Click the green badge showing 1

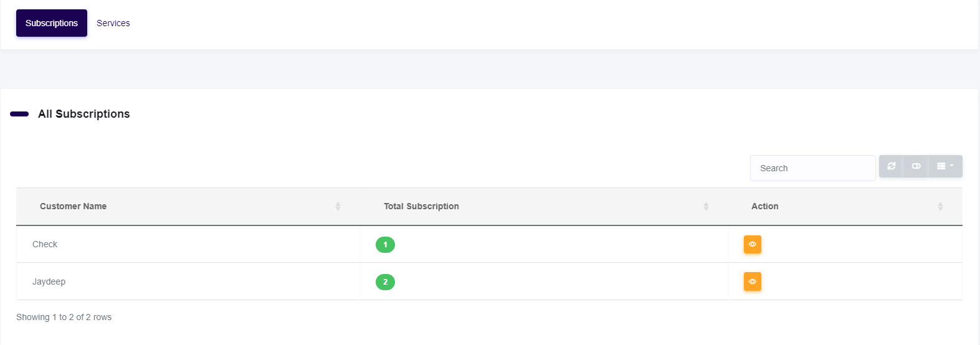click(385, 245)
